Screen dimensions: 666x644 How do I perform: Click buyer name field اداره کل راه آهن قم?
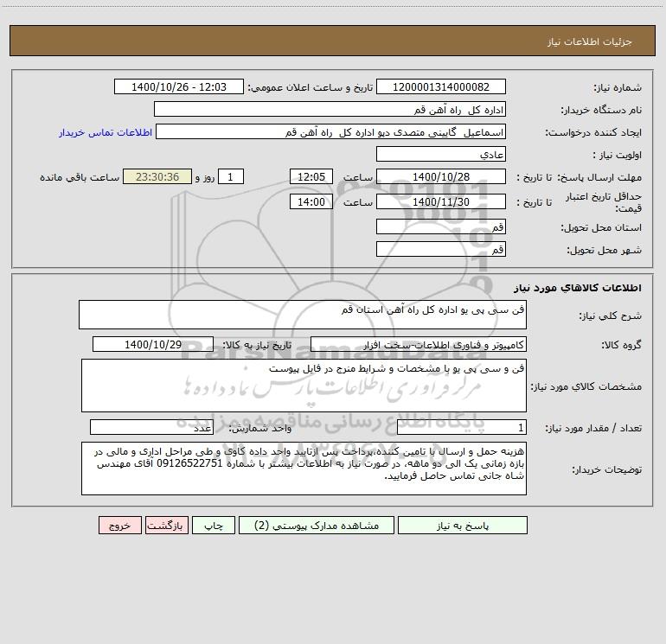(x=330, y=109)
